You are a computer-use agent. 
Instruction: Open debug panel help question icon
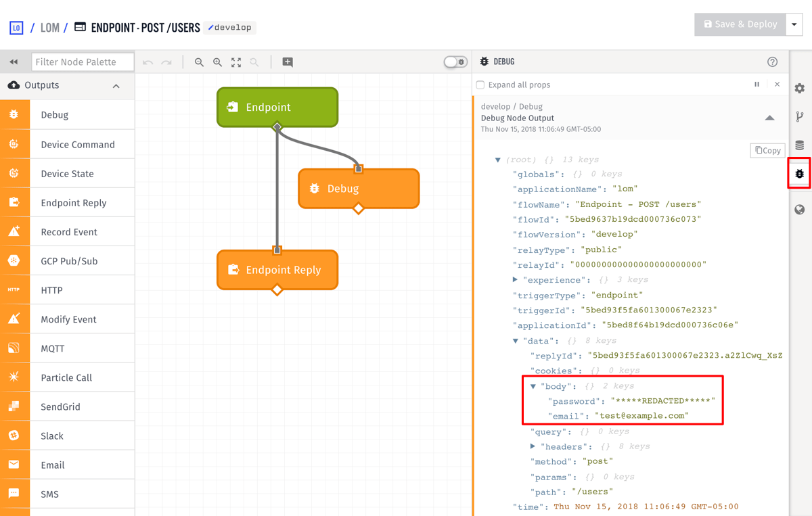[773, 62]
